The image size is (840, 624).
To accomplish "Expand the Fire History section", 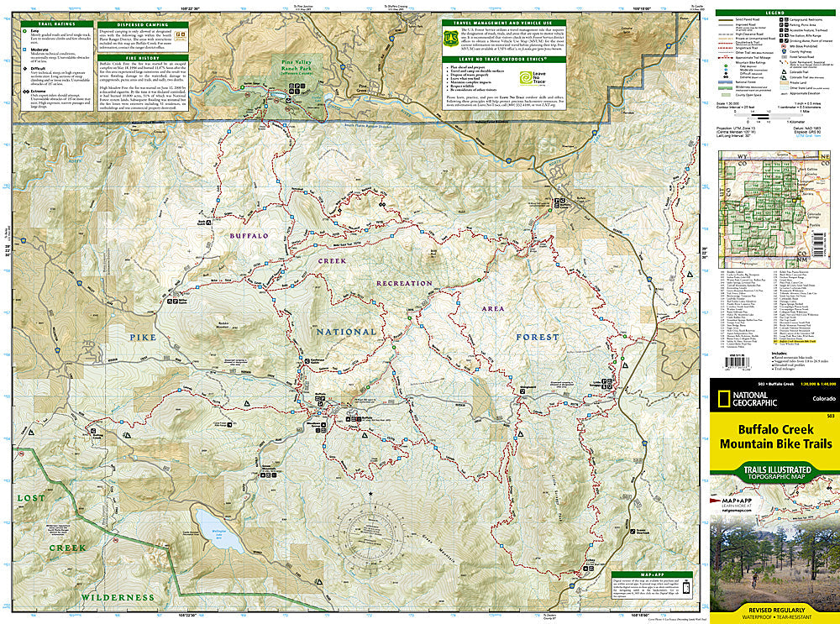I will (x=144, y=57).
